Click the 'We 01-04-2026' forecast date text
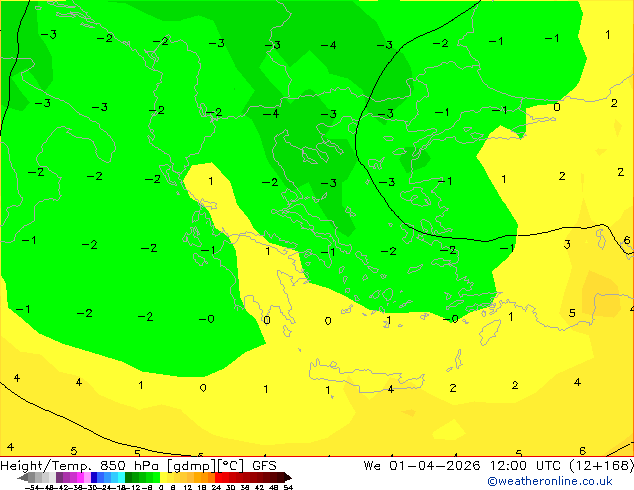634x490 pixels. [422, 466]
